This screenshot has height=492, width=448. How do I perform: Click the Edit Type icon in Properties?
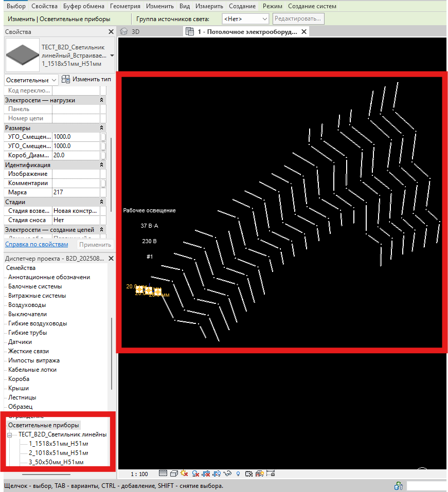pos(66,80)
